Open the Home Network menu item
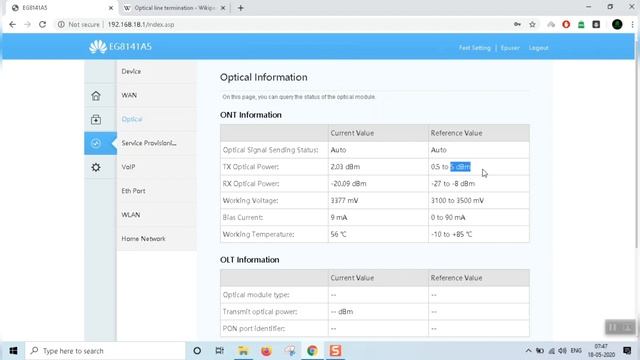The image size is (640, 360). pos(157,239)
